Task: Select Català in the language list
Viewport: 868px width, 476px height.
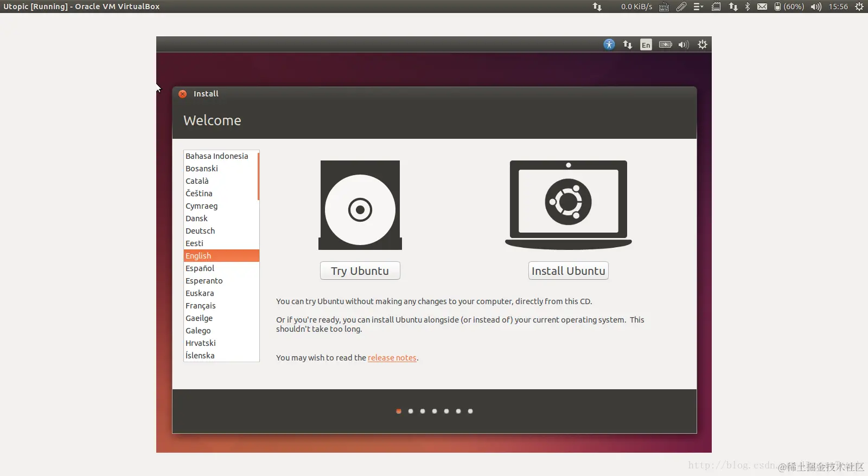Action: pyautogui.click(x=221, y=181)
